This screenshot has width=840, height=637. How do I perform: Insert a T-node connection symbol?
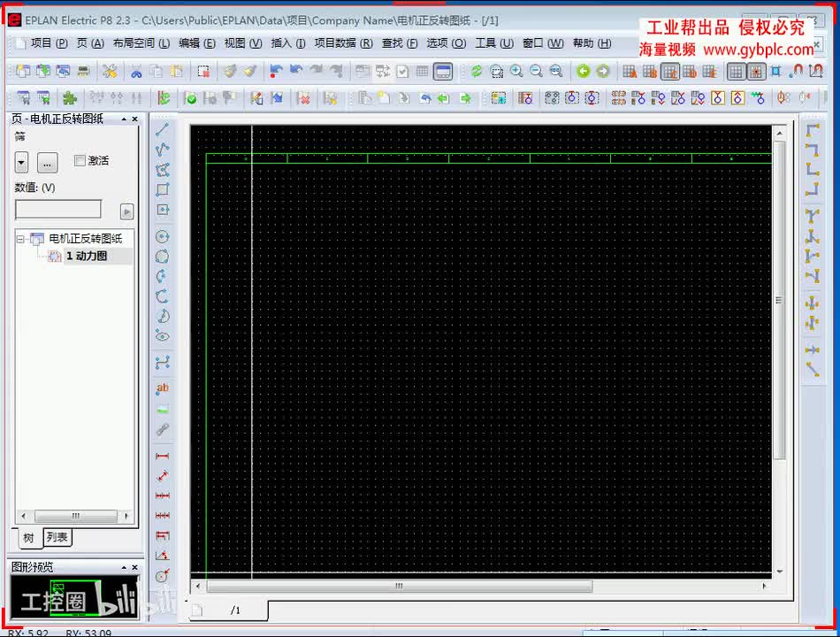click(812, 216)
